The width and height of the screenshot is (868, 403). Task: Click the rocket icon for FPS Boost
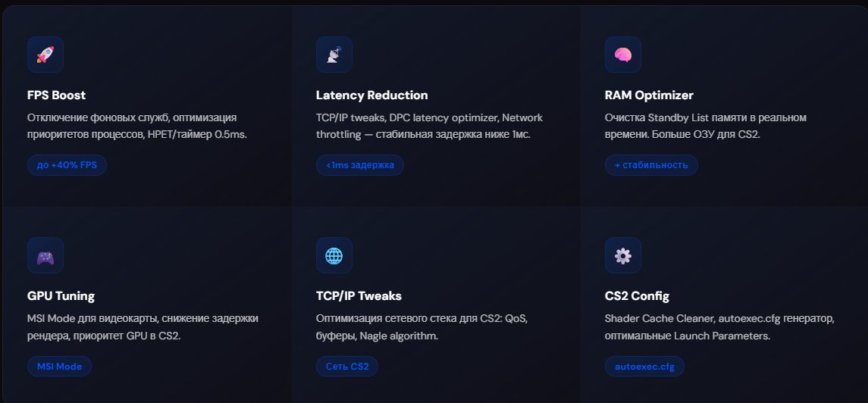[x=45, y=55]
